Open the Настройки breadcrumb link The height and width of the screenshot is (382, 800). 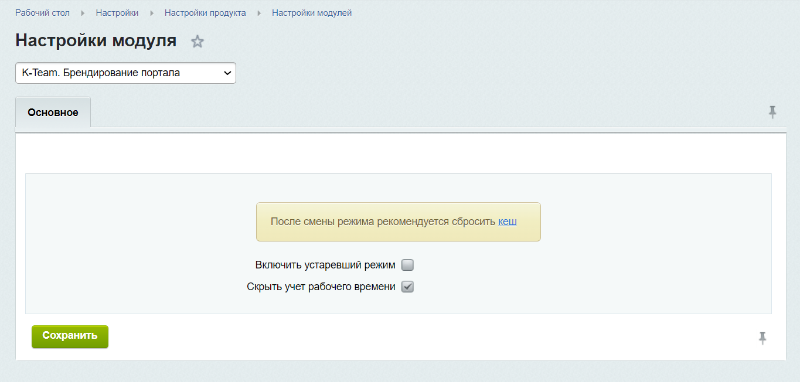117,13
